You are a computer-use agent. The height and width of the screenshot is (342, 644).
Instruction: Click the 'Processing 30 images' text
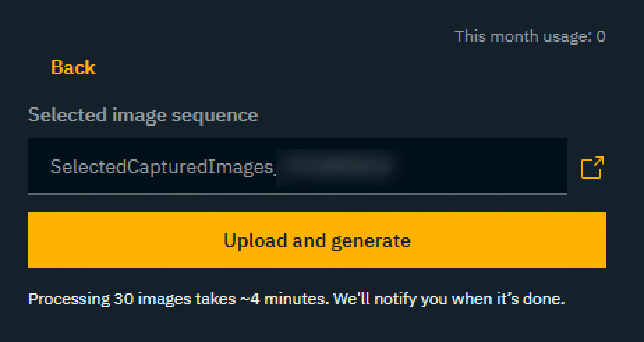click(98, 299)
